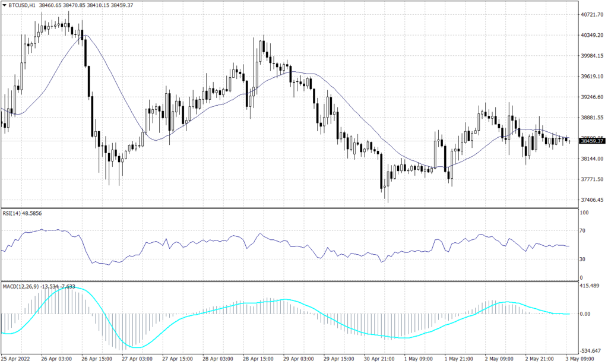Click the BTCUSD,H1 chart title label

[x=23, y=5]
